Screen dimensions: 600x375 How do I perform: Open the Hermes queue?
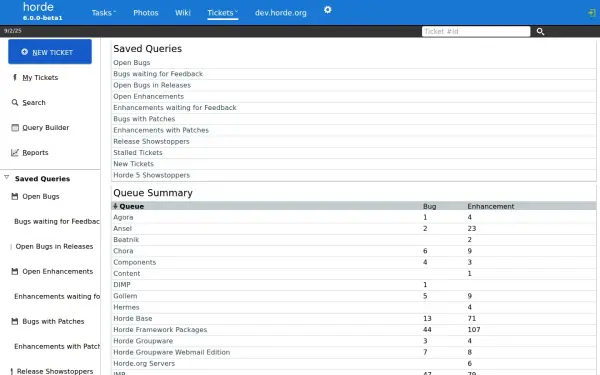coord(126,307)
